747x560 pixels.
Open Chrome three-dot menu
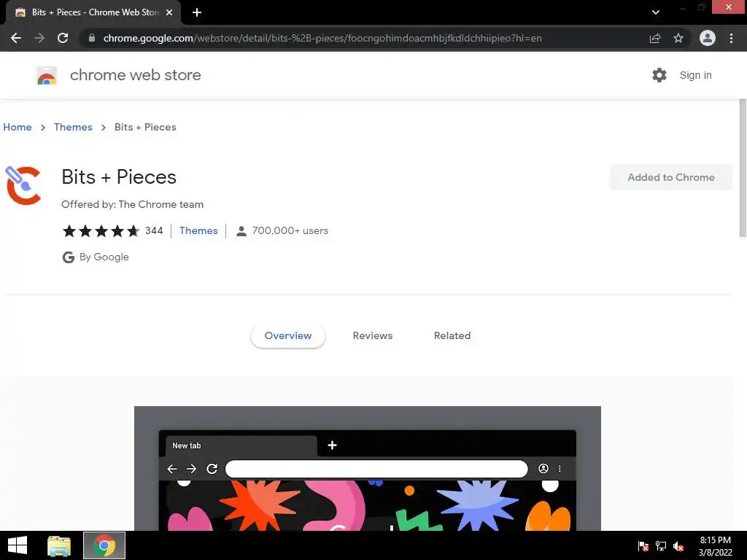coord(731,38)
